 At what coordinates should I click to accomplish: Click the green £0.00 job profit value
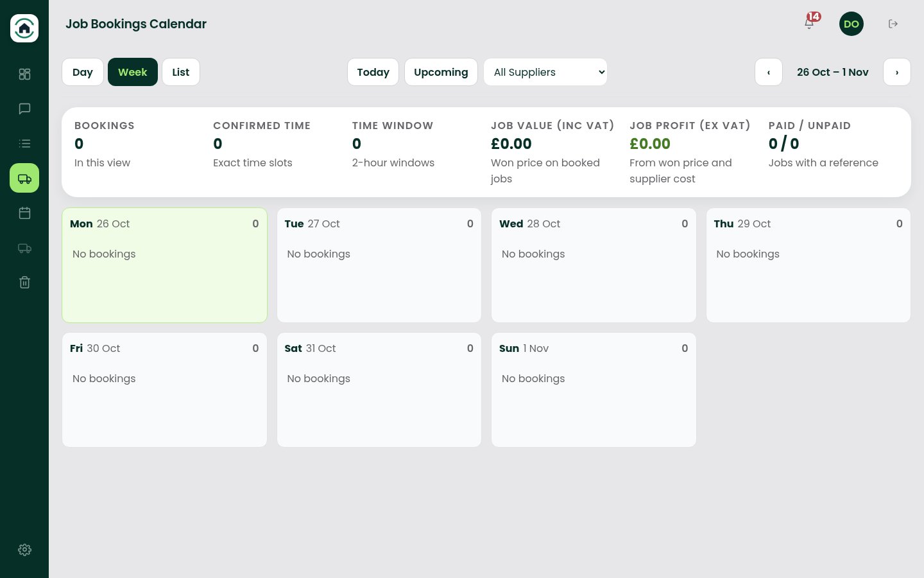click(x=650, y=144)
